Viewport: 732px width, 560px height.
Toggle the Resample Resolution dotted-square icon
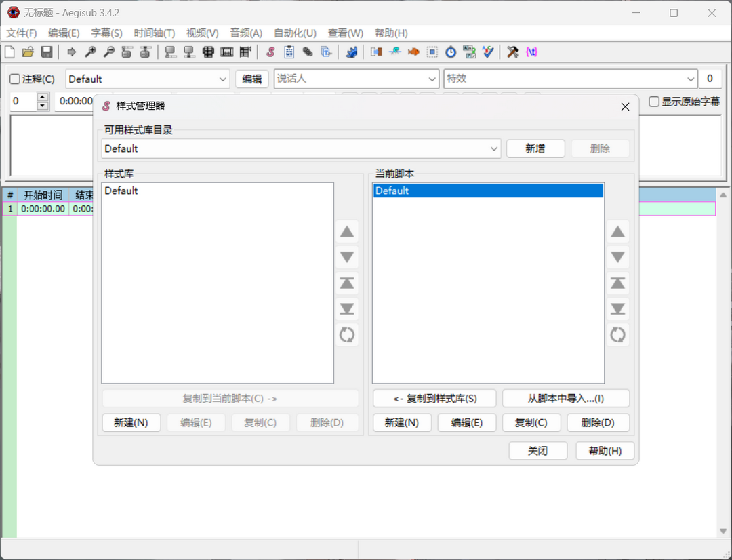(432, 52)
